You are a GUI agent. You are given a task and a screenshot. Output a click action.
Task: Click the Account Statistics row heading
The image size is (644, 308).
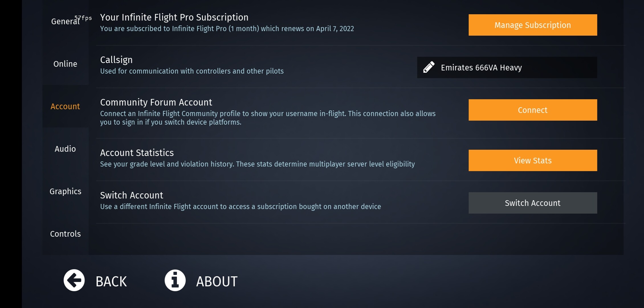tap(137, 153)
